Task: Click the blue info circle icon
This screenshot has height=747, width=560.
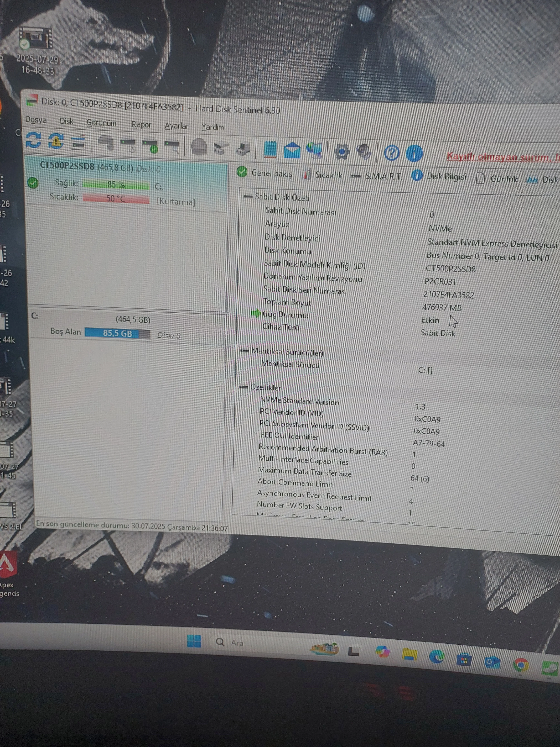Action: (414, 153)
